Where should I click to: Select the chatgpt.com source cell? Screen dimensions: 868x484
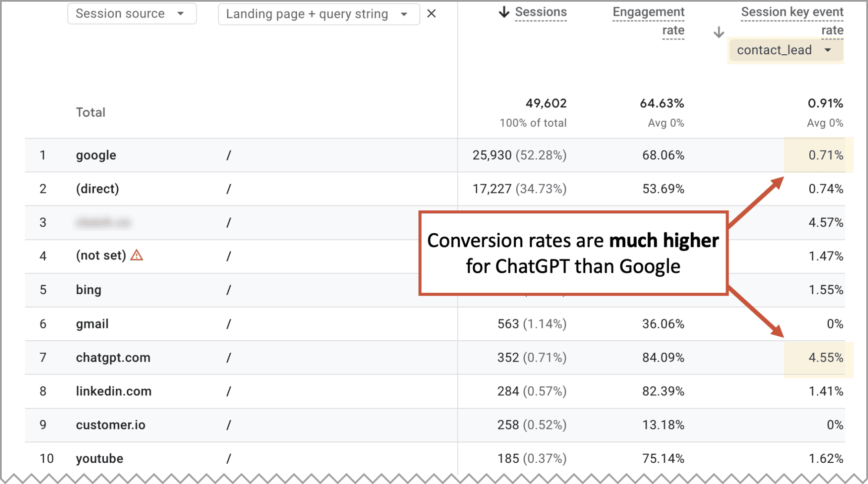(x=113, y=358)
